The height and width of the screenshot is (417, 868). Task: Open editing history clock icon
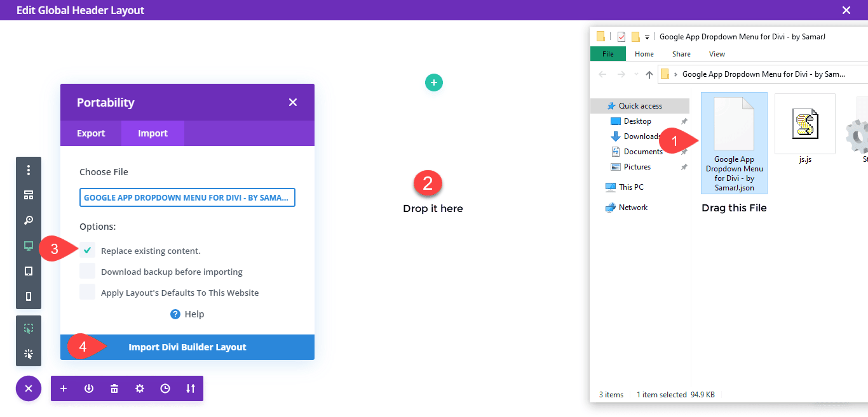(165, 388)
